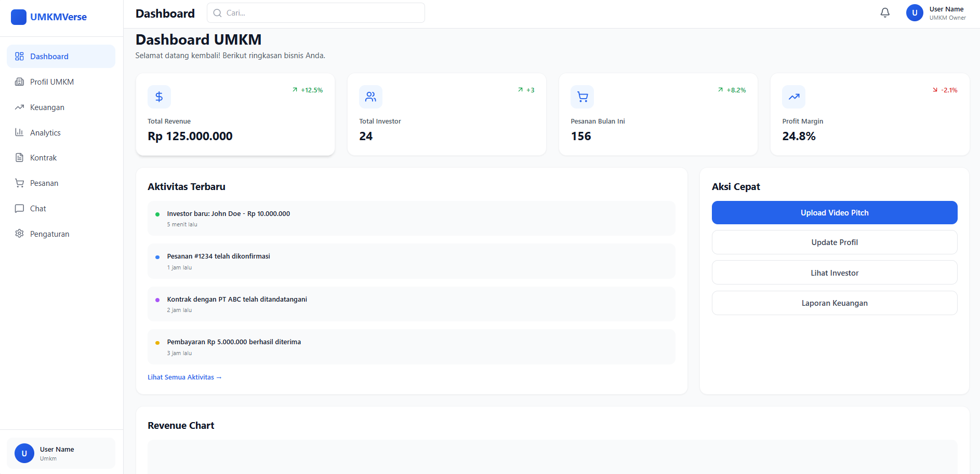Screen dimensions: 980x474
Task: Click the people icon on Total Investor card
Action: click(370, 97)
